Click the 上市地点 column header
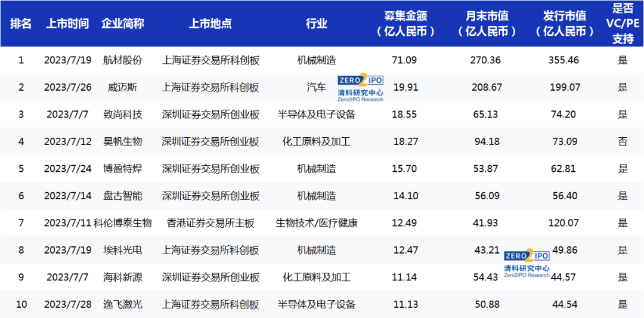The width and height of the screenshot is (644, 318). click(210, 24)
